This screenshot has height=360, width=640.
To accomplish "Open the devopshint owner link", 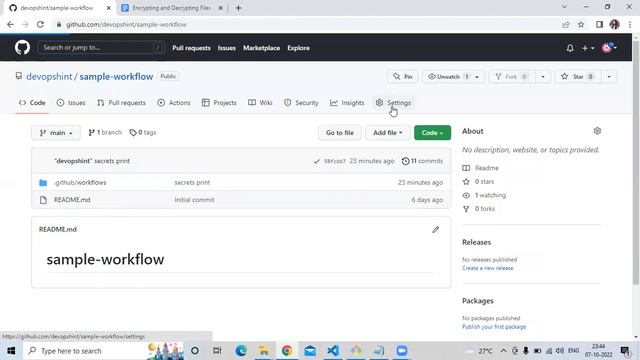I will 49,77.
